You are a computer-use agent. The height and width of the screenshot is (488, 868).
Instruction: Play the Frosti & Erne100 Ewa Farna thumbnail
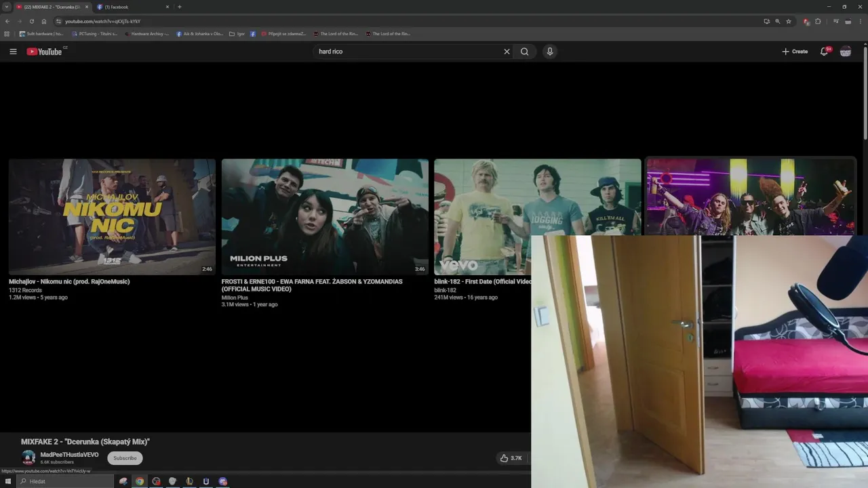pos(325,217)
